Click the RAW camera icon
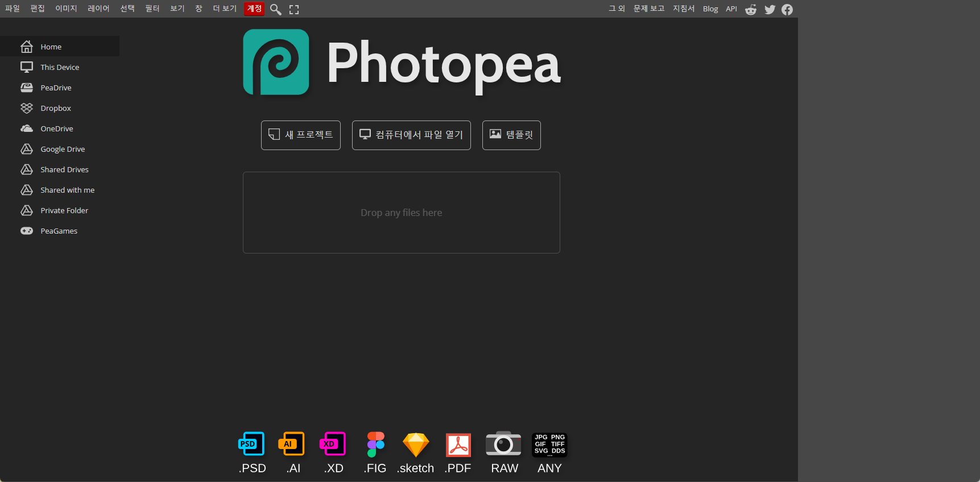Viewport: 980px width, 482px height. click(x=503, y=443)
